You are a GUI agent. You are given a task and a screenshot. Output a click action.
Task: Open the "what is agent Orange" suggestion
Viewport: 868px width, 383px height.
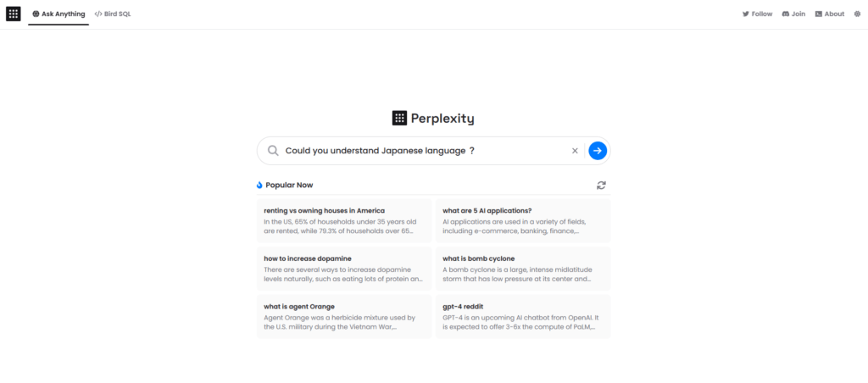point(344,316)
